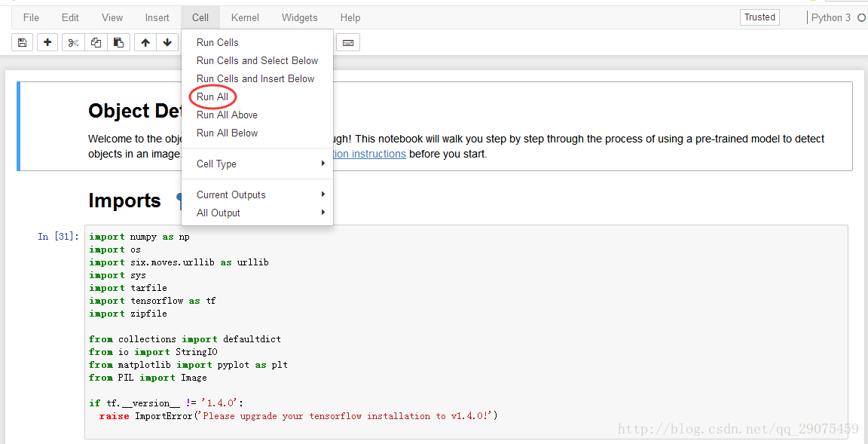Select Run All from Cell menu
This screenshot has width=868, height=444.
click(212, 96)
